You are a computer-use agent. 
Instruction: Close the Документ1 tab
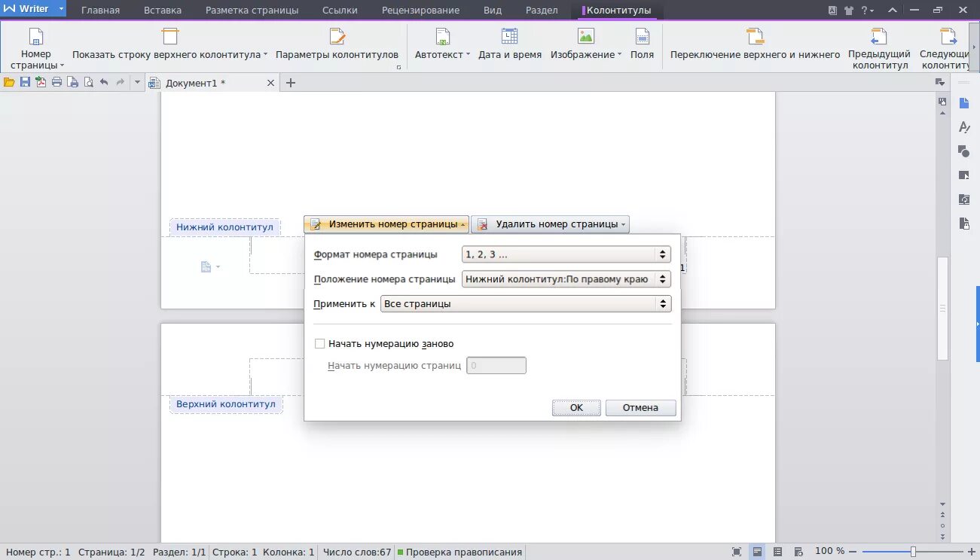click(271, 83)
